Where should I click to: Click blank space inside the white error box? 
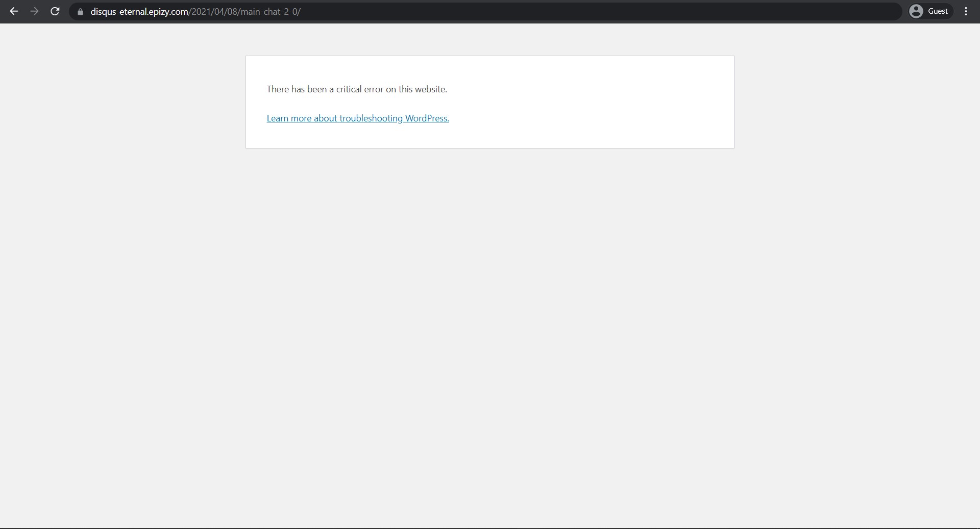[587, 102]
